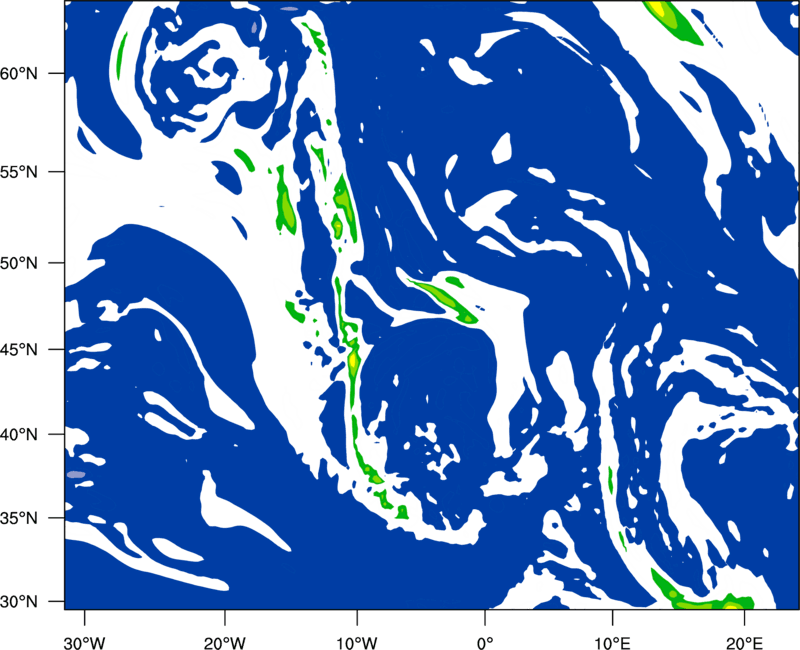This screenshot has height=650, width=800.
Task: Click the 30°N latitude label
Action: pos(19,602)
